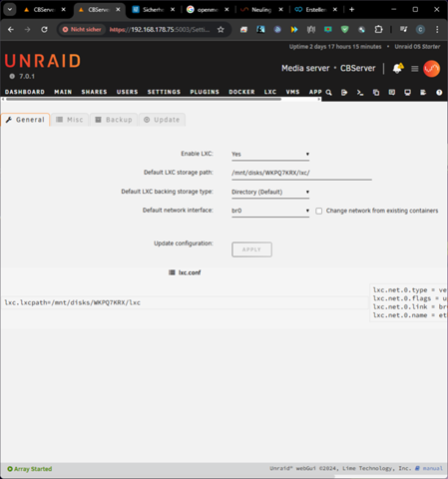
Task: Switch to the Backup tab
Action: 114,120
